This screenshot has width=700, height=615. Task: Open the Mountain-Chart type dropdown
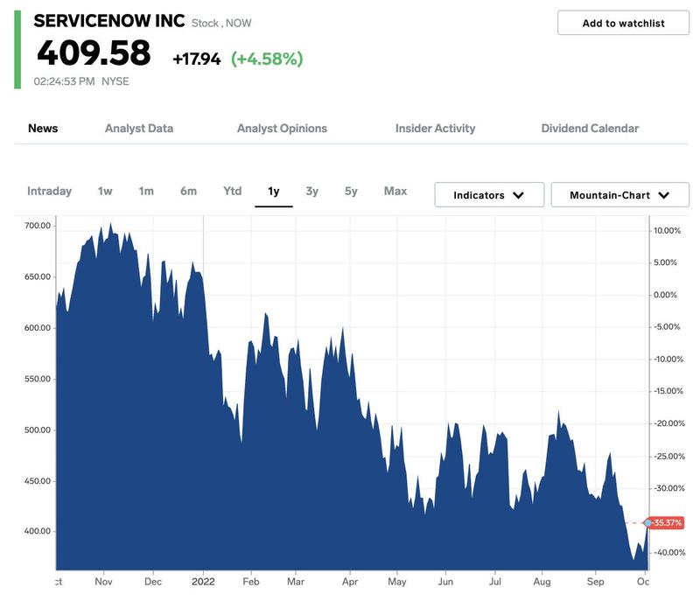pos(620,194)
